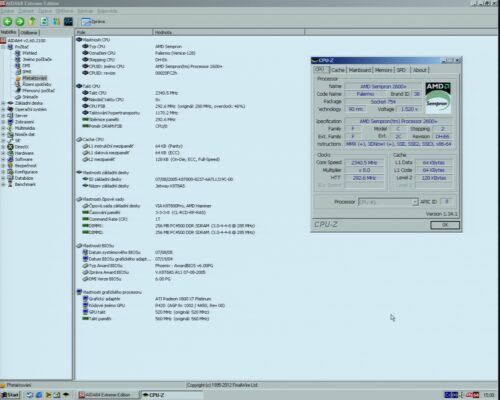Viewport: 500px width, 400px height.
Task: Expand the Operační systém tree node
Action: [3, 109]
